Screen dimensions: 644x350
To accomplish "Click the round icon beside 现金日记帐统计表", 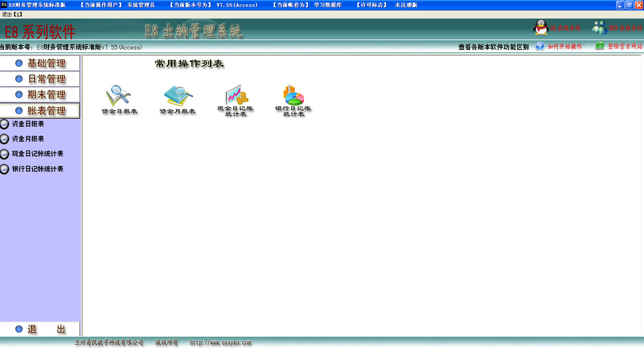I will coord(4,154).
